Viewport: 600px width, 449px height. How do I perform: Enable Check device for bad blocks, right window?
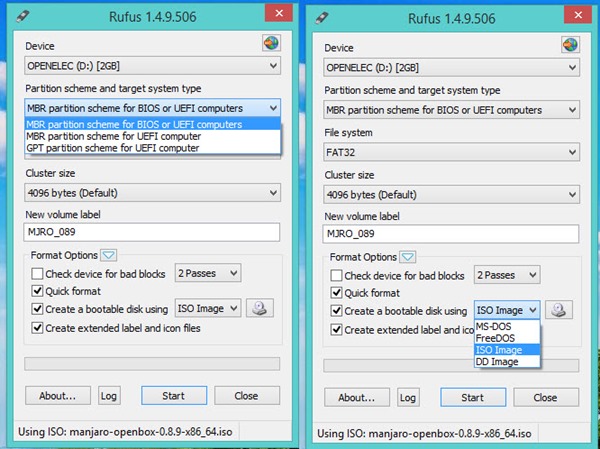coord(336,276)
